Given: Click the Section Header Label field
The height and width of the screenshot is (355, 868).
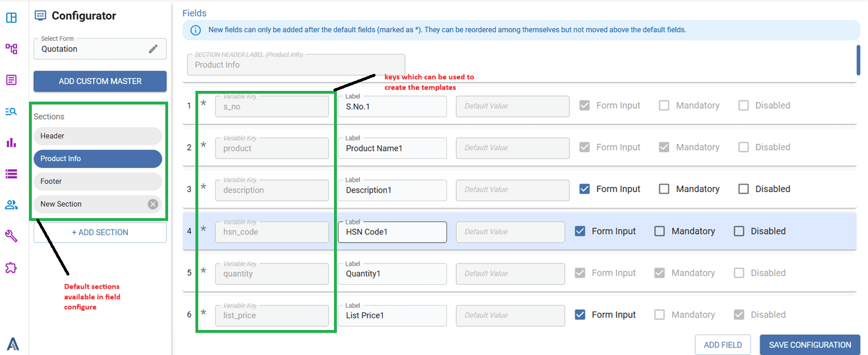Looking at the screenshot, I should [x=296, y=65].
